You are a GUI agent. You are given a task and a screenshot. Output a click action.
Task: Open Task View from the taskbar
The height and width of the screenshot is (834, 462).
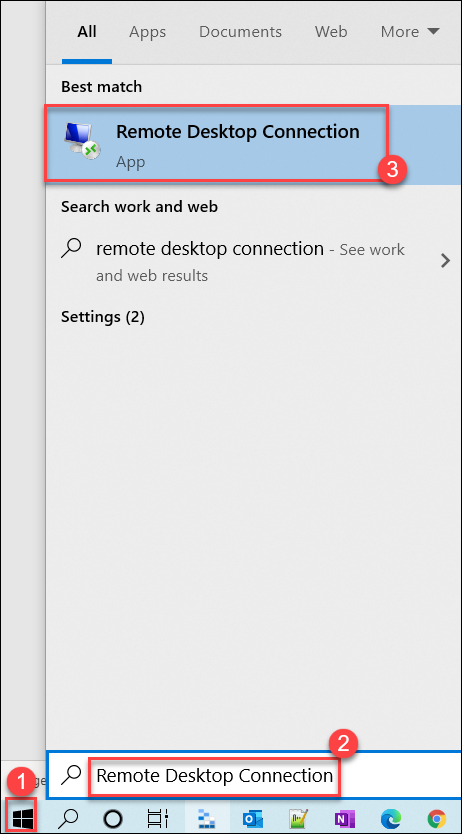[157, 818]
